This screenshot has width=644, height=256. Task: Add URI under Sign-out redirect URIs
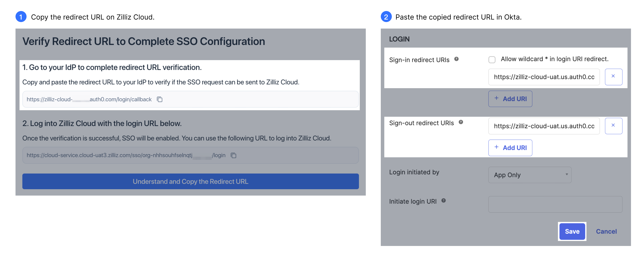tap(510, 148)
